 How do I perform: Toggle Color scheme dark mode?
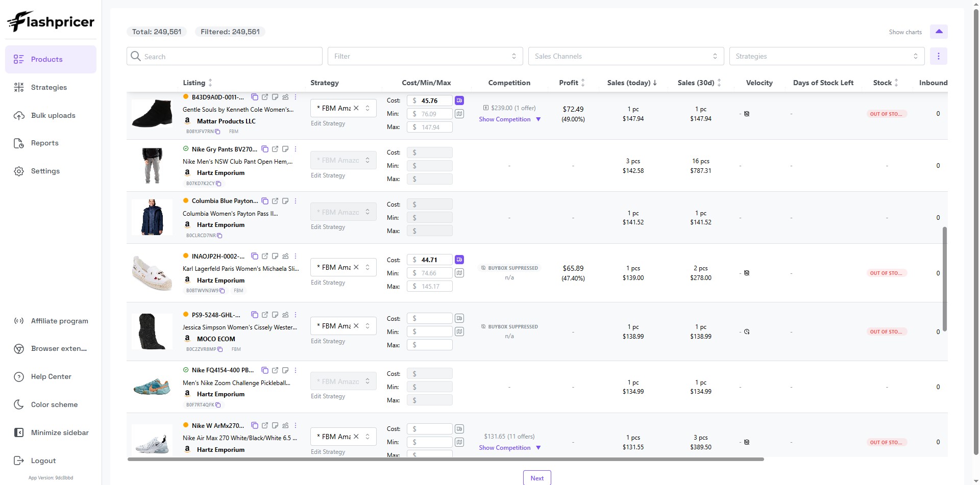51,404
